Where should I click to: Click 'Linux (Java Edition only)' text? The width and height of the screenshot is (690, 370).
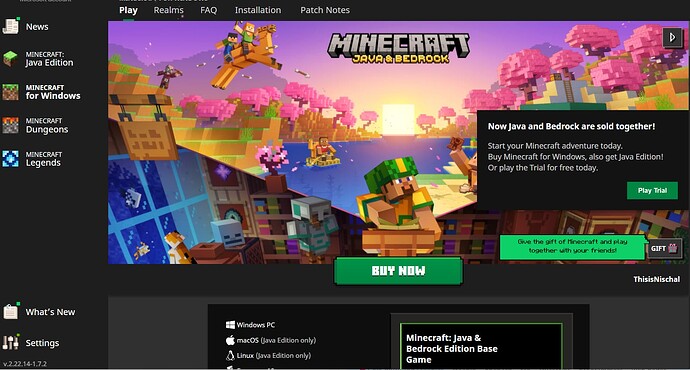tap(274, 355)
